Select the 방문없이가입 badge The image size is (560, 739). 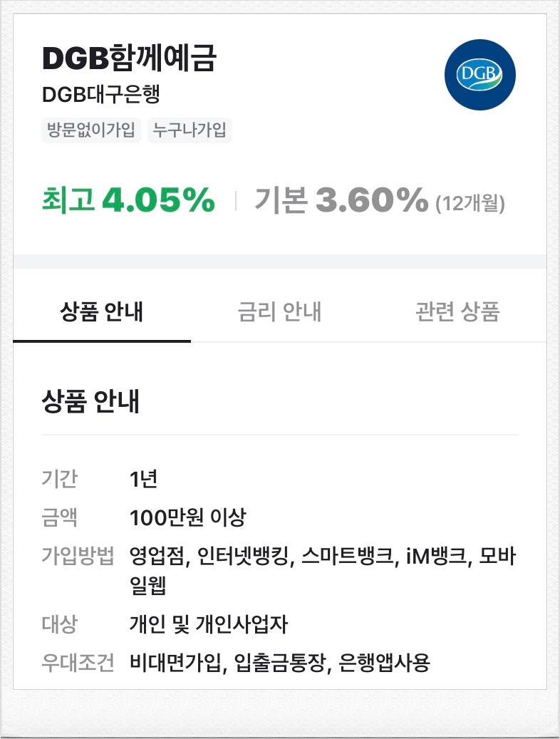click(88, 130)
